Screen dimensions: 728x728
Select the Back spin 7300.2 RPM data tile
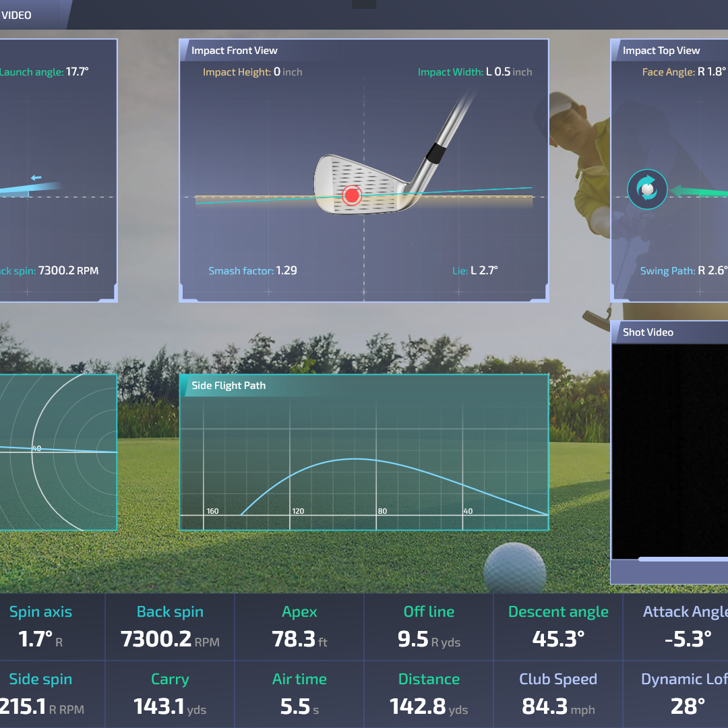pos(170,627)
